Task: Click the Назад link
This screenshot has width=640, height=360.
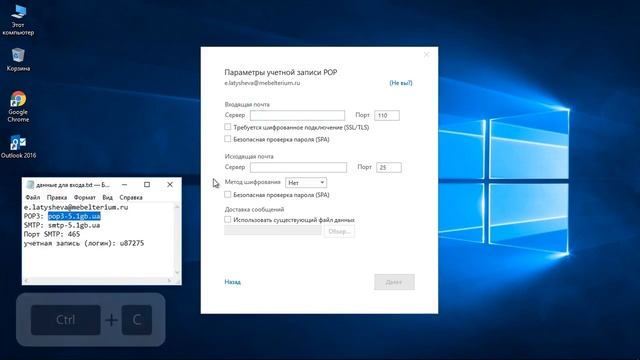Action: pos(232,282)
